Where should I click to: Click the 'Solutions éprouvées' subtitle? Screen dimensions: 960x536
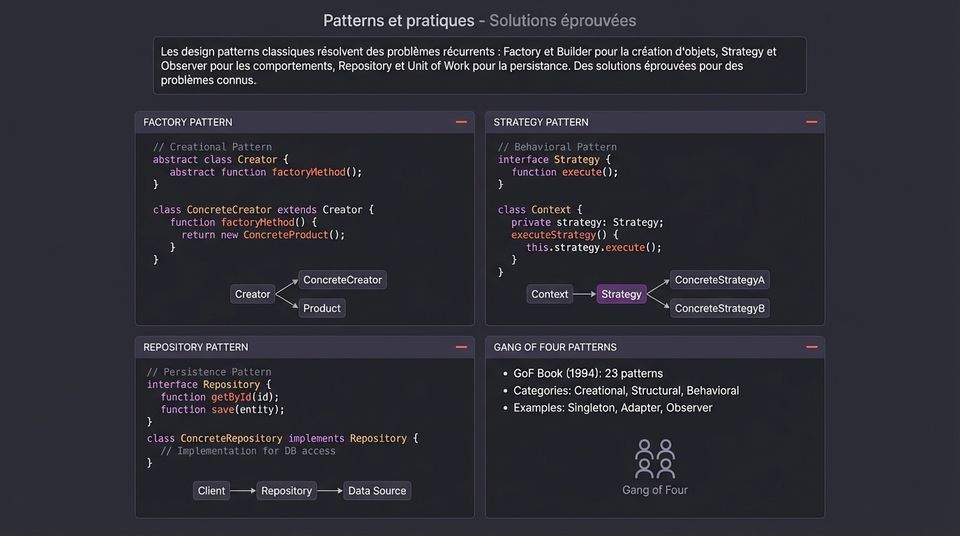(x=563, y=20)
